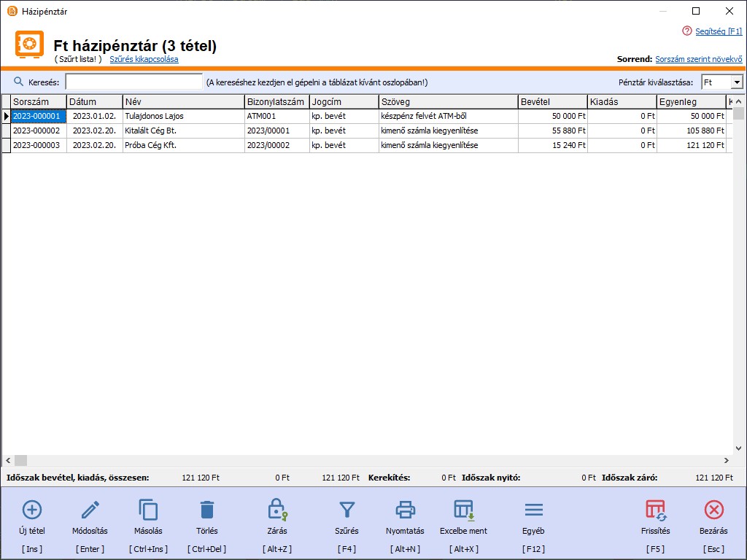Image resolution: width=747 pixels, height=560 pixels.
Task: Export with the Excelbe ment icon
Action: pyautogui.click(x=463, y=510)
